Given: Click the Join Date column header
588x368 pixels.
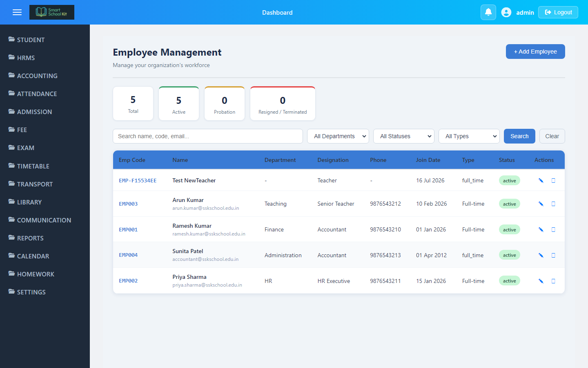Looking at the screenshot, I should 428,160.
